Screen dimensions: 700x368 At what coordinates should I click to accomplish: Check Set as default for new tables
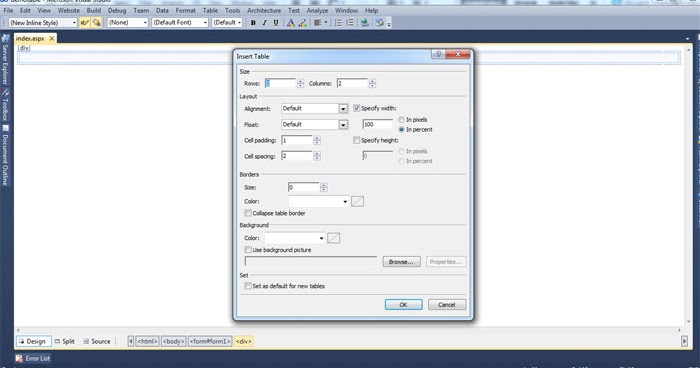pyautogui.click(x=248, y=286)
